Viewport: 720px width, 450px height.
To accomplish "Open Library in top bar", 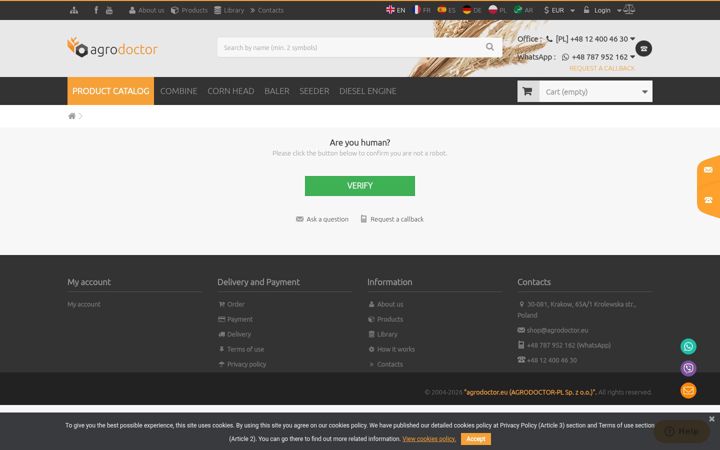I will point(229,10).
